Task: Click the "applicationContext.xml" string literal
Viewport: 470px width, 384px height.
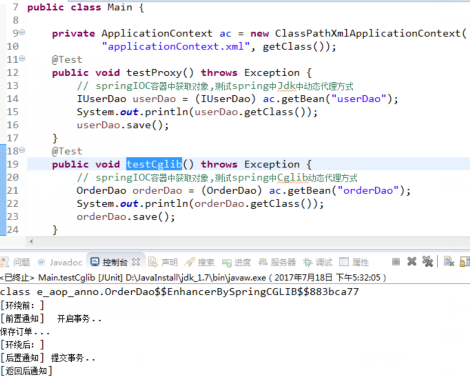Action: tap(176, 46)
